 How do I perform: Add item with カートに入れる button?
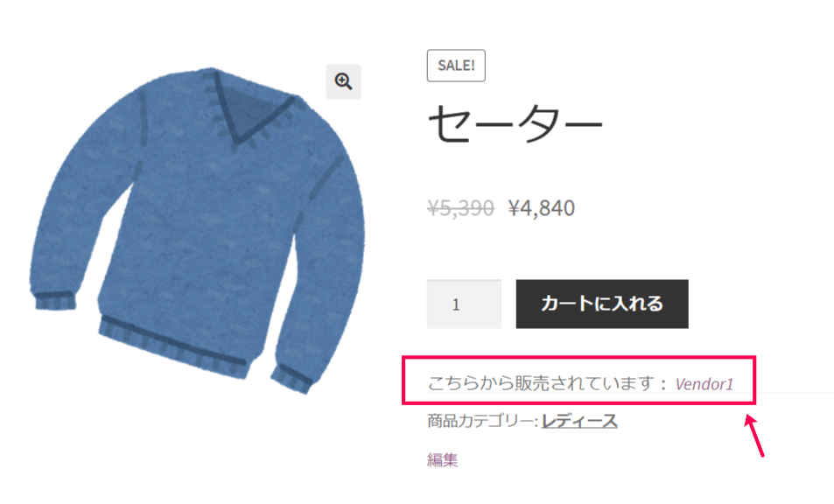(x=602, y=304)
